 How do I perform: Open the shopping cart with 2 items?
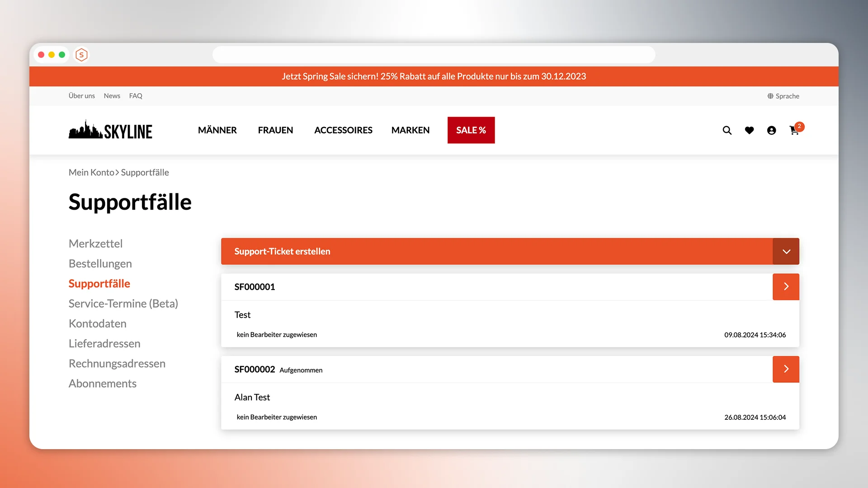click(794, 131)
